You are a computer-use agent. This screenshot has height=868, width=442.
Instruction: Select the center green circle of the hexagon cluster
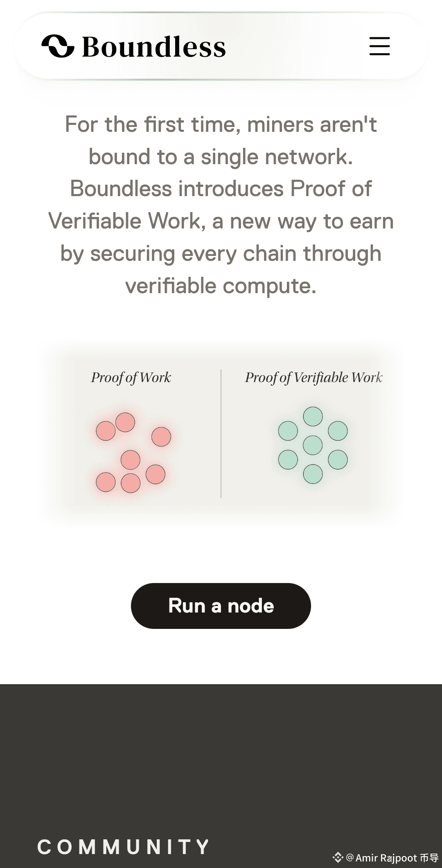click(x=313, y=445)
